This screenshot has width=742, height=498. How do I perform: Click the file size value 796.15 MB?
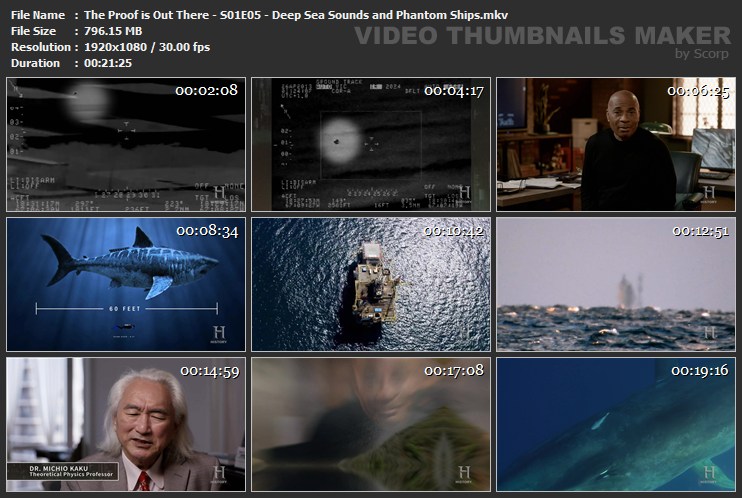pos(113,31)
